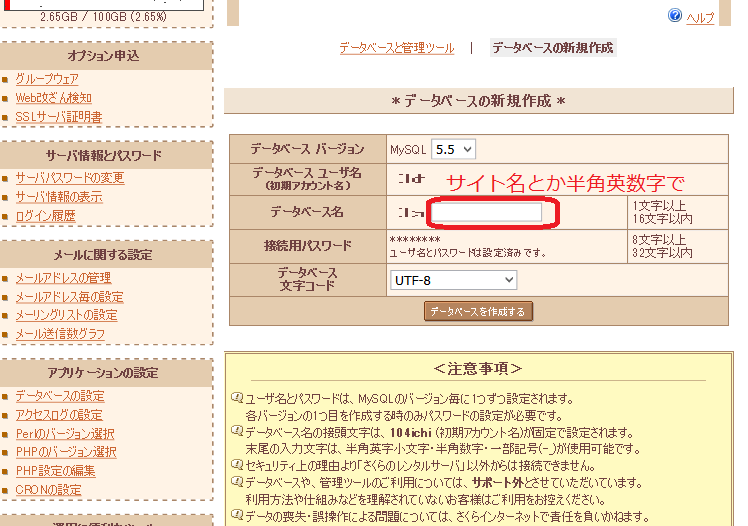This screenshot has width=748, height=526.
Task: Expand the UTF-8 character code dropdown
Action: click(x=453, y=280)
